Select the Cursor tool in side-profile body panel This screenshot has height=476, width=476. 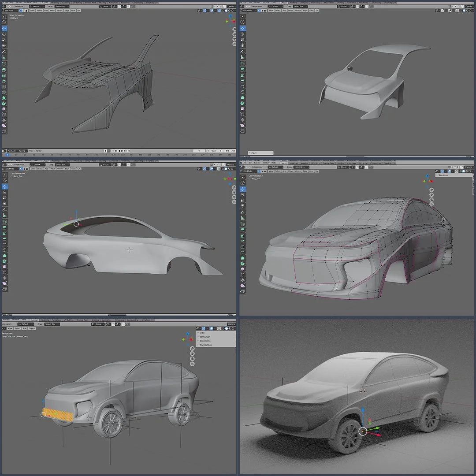point(4,181)
